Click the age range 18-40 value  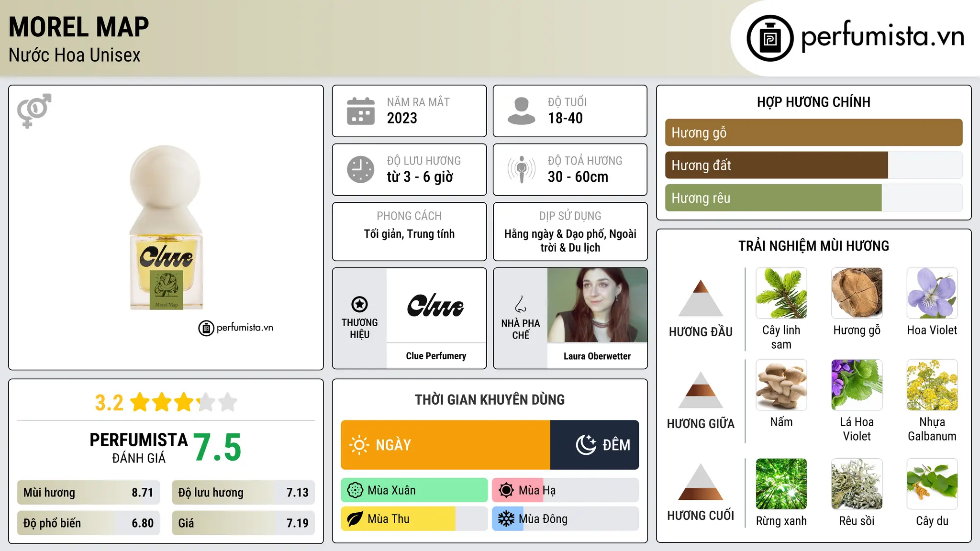565,118
